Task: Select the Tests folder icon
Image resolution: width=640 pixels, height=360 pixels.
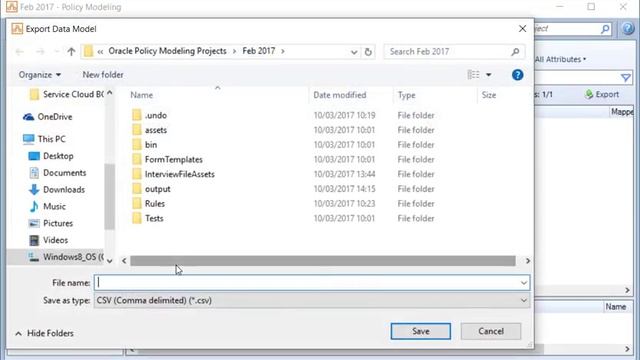Action: (x=137, y=218)
